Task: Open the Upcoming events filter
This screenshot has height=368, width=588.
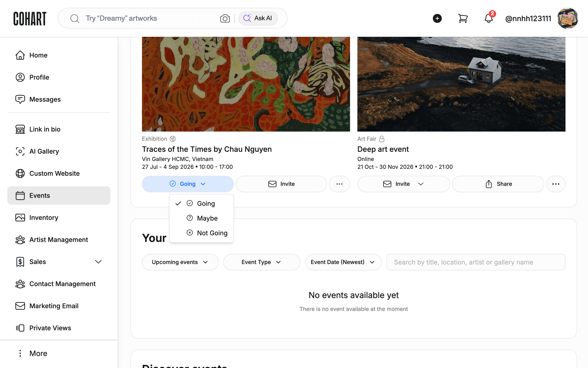Action: 180,262
